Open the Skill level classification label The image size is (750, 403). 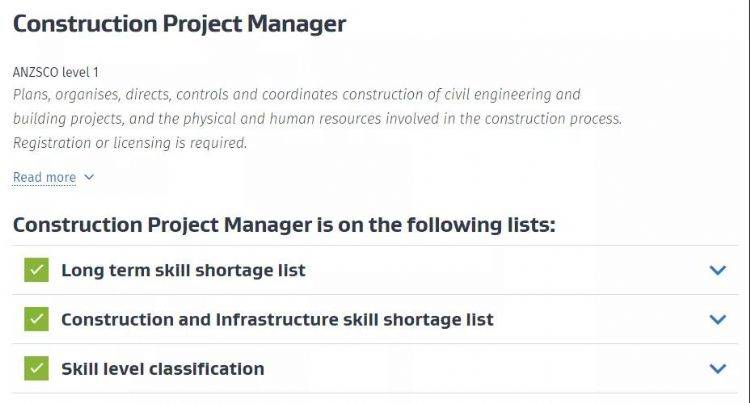163,369
